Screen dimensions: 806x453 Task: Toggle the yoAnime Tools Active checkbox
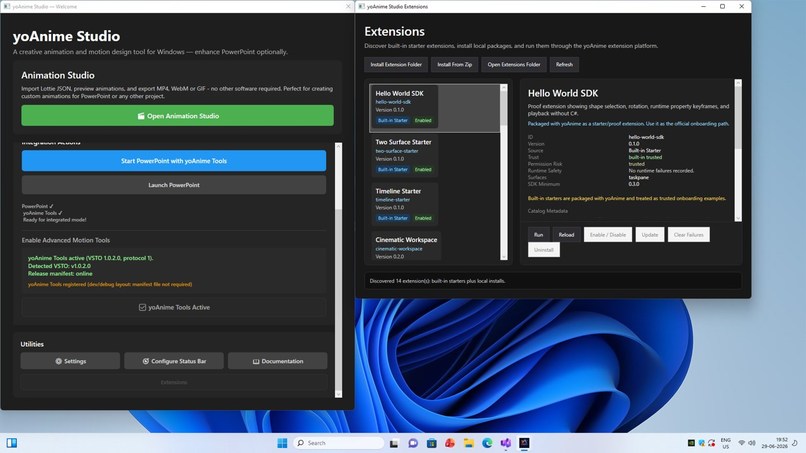tap(142, 307)
